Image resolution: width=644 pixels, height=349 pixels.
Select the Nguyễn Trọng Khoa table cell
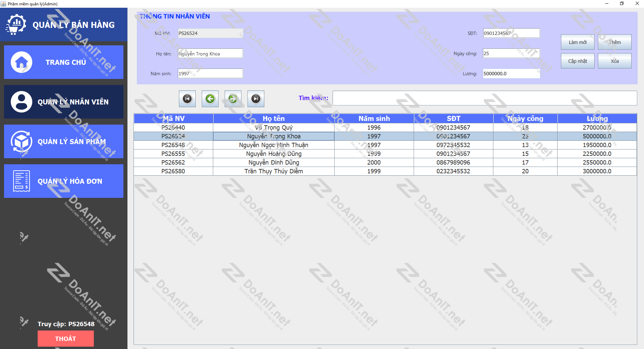click(x=274, y=136)
